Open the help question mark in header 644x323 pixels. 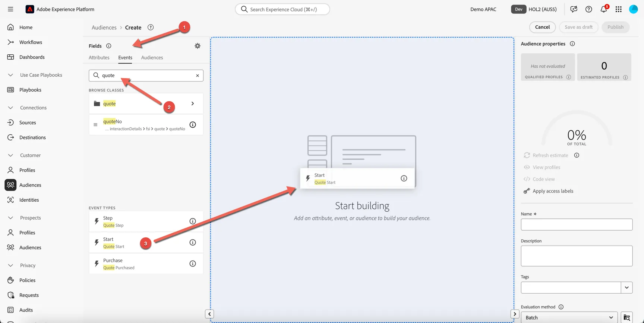click(x=588, y=9)
